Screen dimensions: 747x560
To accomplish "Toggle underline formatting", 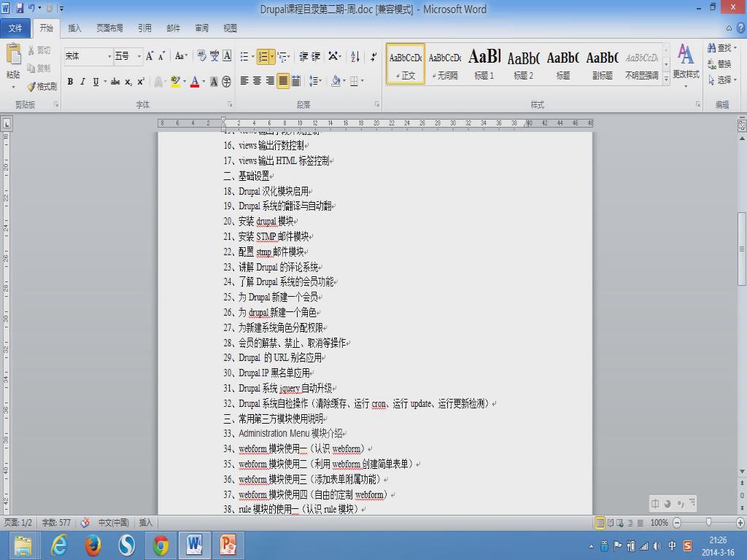I will (x=96, y=82).
